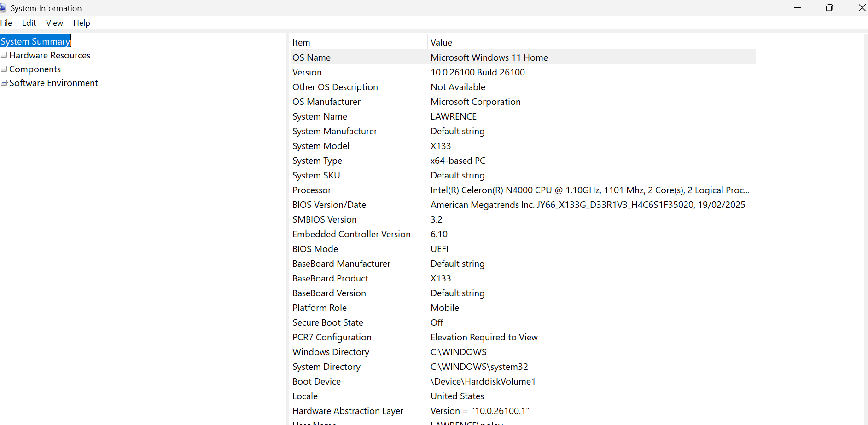Select the Boot Device row

(x=414, y=381)
